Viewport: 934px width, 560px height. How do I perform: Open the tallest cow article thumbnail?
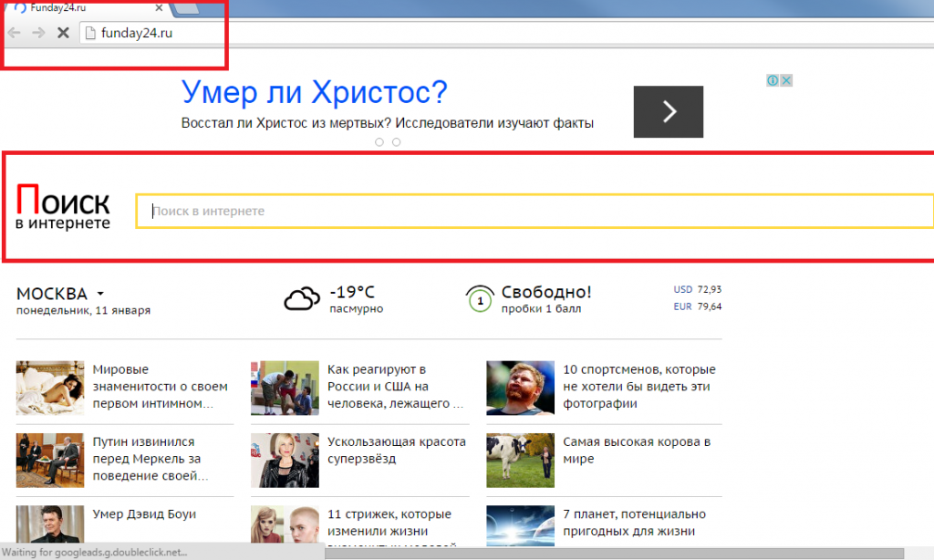(x=520, y=459)
